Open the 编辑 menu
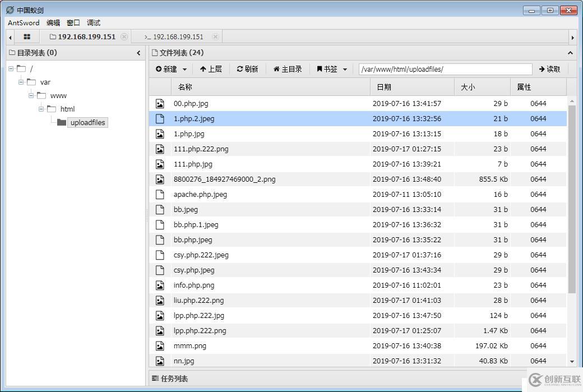The width and height of the screenshot is (583, 392). 53,22
